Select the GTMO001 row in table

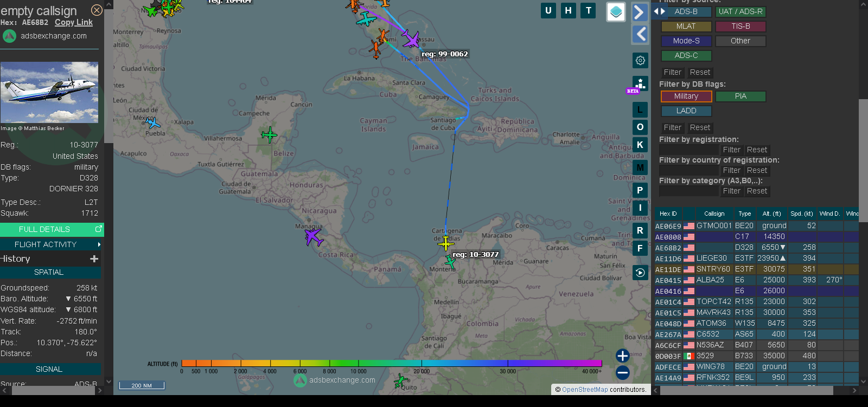coord(757,225)
